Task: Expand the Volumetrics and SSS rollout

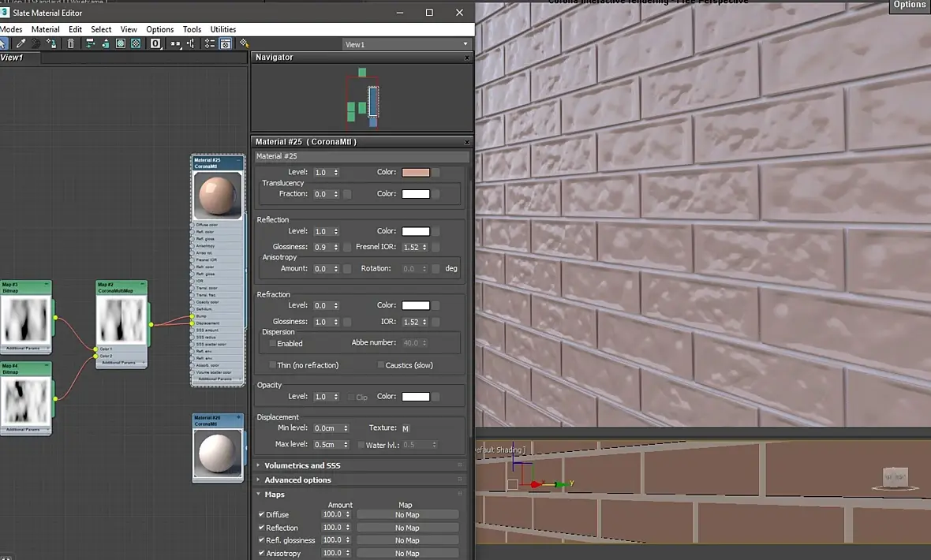Action: coord(302,465)
